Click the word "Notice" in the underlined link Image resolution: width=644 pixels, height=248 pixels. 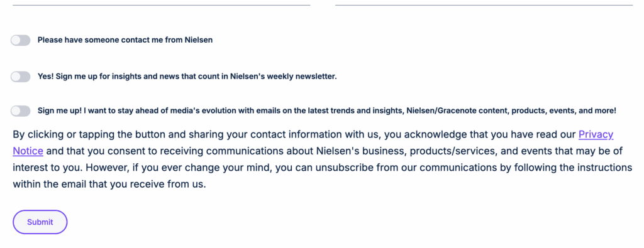tap(28, 151)
